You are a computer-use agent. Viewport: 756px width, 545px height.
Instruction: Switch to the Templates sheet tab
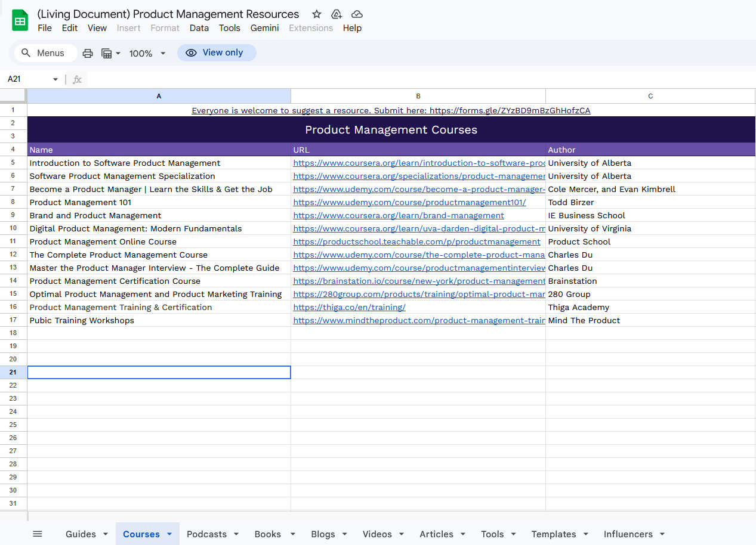tap(554, 534)
